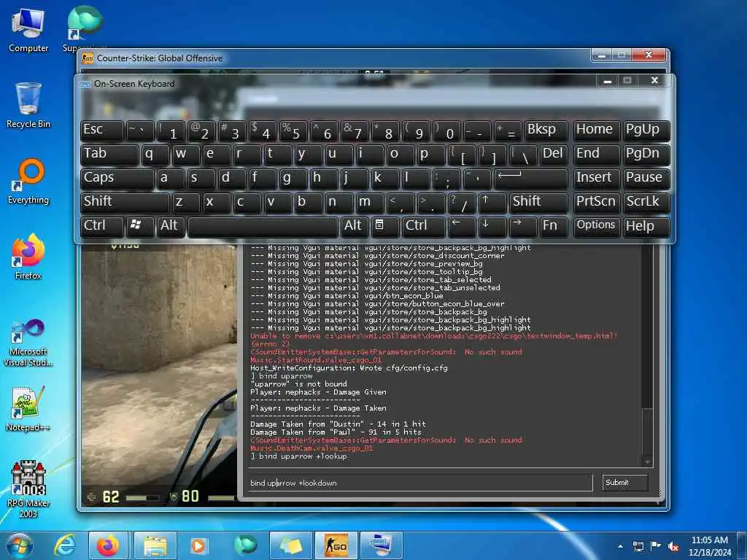747x560 pixels.
Task: Toggle the left Ctrl key
Action: click(x=101, y=226)
